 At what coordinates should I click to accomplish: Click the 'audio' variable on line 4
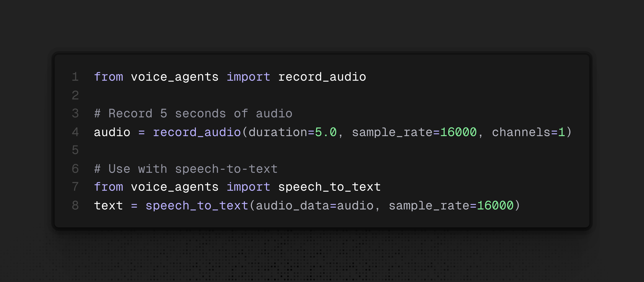[112, 132]
